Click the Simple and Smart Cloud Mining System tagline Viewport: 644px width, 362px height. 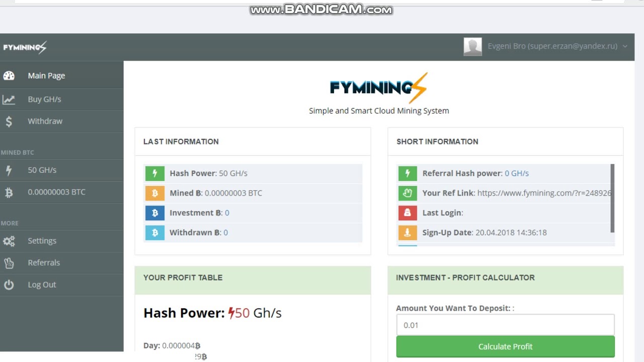click(379, 111)
